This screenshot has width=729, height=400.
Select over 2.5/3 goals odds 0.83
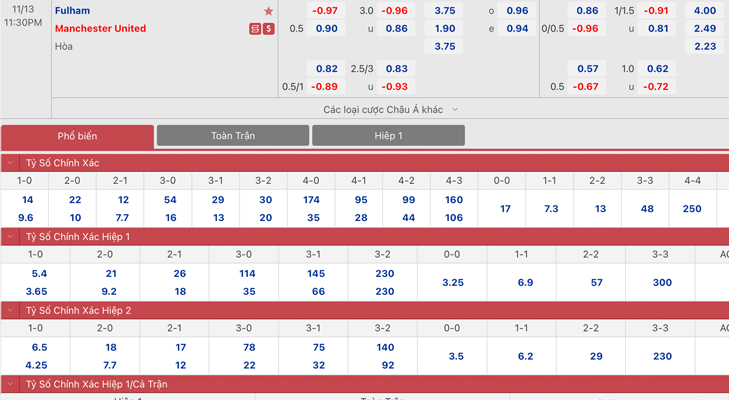pos(395,69)
